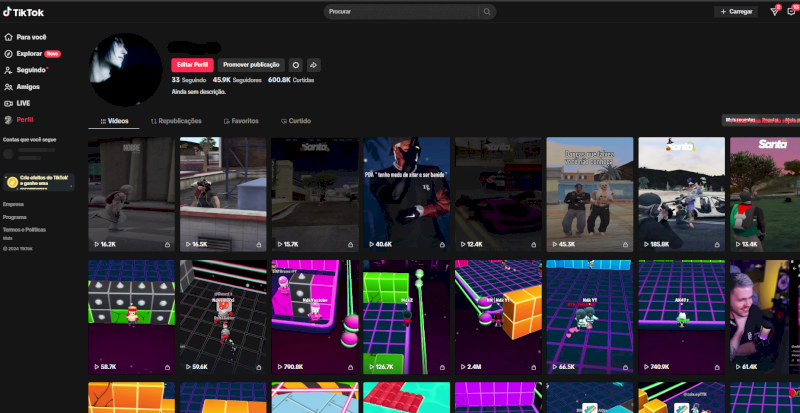Image resolution: width=800 pixels, height=413 pixels.
Task: Click the Carregar upload button
Action: coord(736,12)
